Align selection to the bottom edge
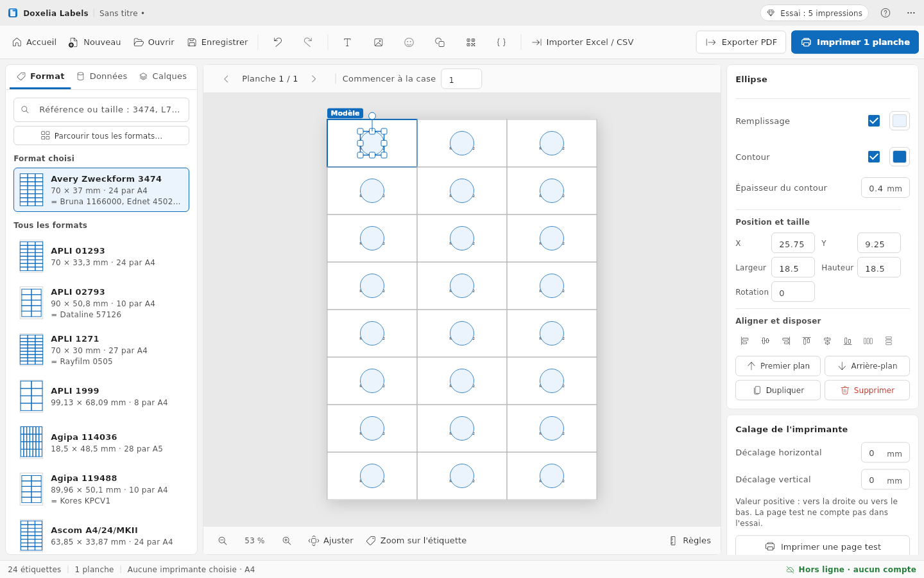This screenshot has height=578, width=924. 848,341
